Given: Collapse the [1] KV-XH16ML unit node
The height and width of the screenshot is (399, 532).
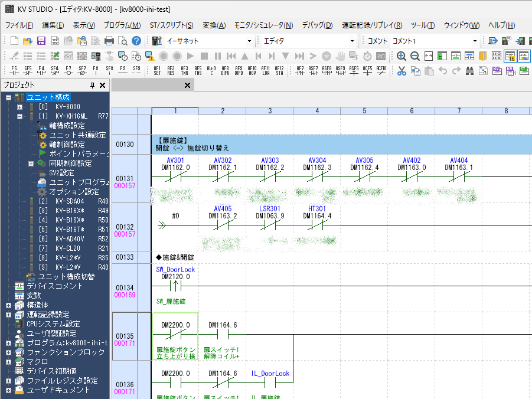Looking at the screenshot, I should point(19,116).
